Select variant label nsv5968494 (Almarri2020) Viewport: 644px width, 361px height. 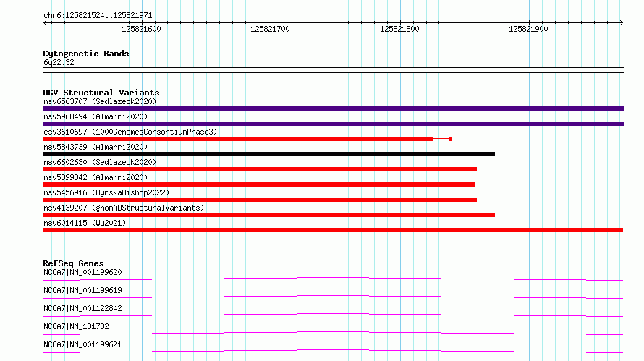coord(96,116)
